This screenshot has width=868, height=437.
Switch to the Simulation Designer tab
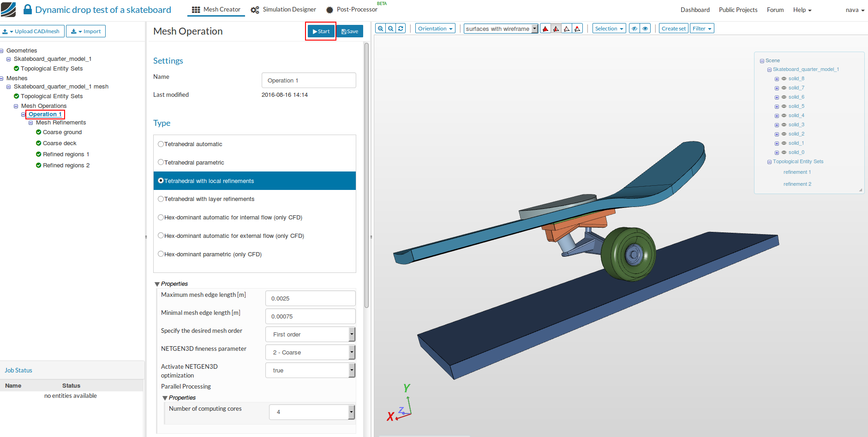click(283, 10)
